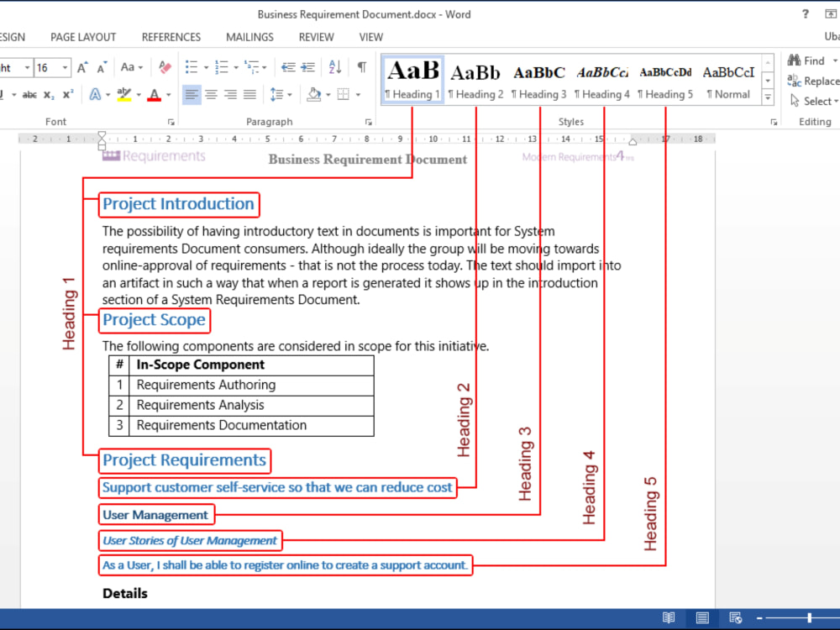This screenshot has height=630, width=840.
Task: Switch to the REVIEW ribbon tab
Action: coord(316,37)
